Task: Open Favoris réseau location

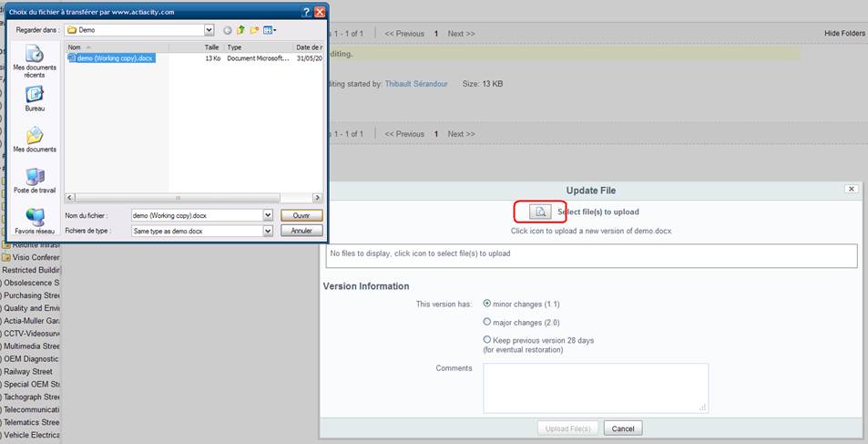Action: click(35, 221)
